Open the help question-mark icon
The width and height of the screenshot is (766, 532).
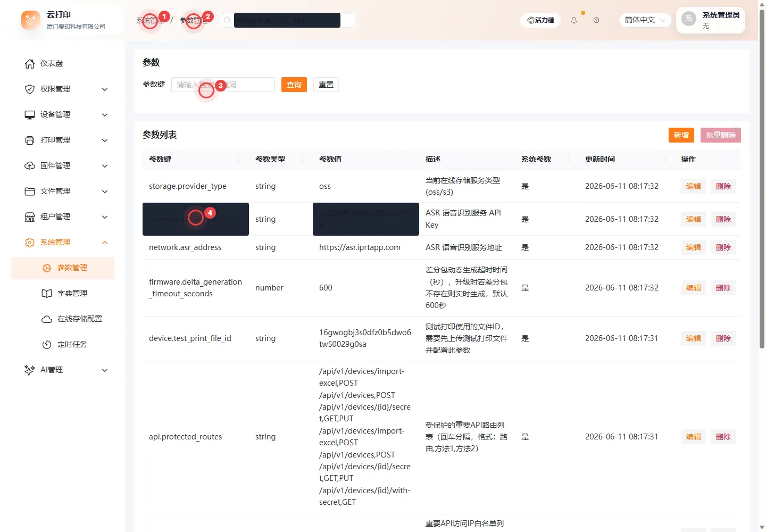pyautogui.click(x=596, y=20)
